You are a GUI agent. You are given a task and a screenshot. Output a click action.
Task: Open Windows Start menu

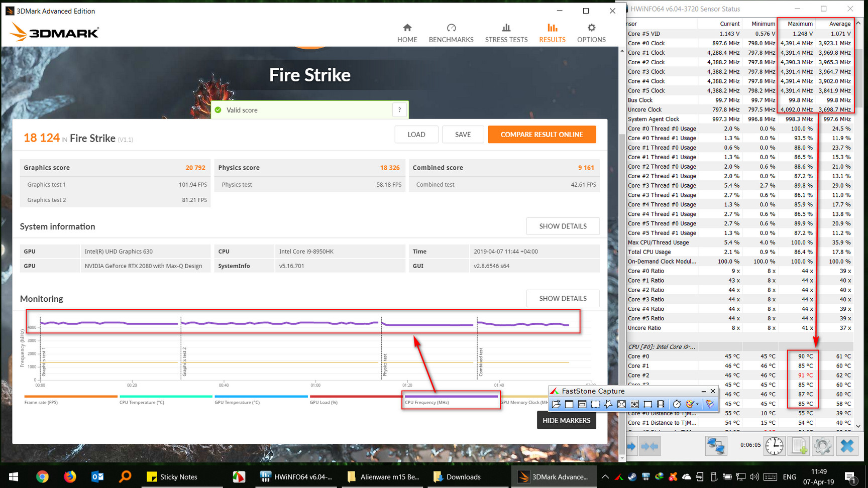14,476
